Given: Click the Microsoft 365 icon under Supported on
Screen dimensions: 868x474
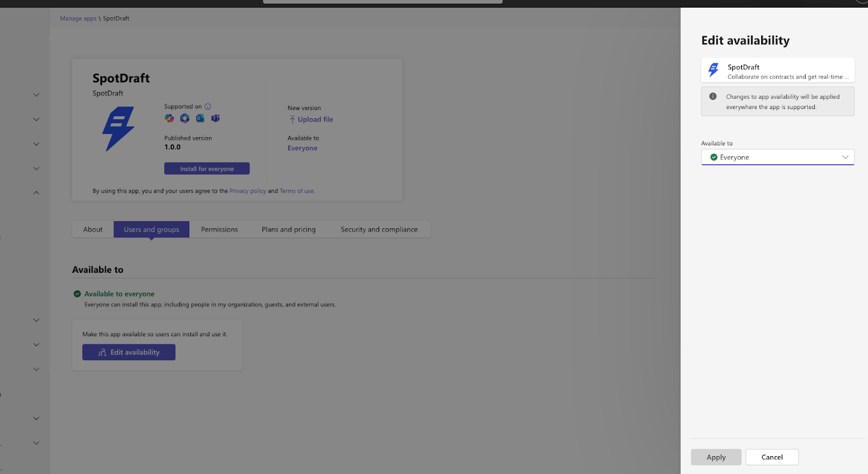Looking at the screenshot, I should click(x=184, y=118).
